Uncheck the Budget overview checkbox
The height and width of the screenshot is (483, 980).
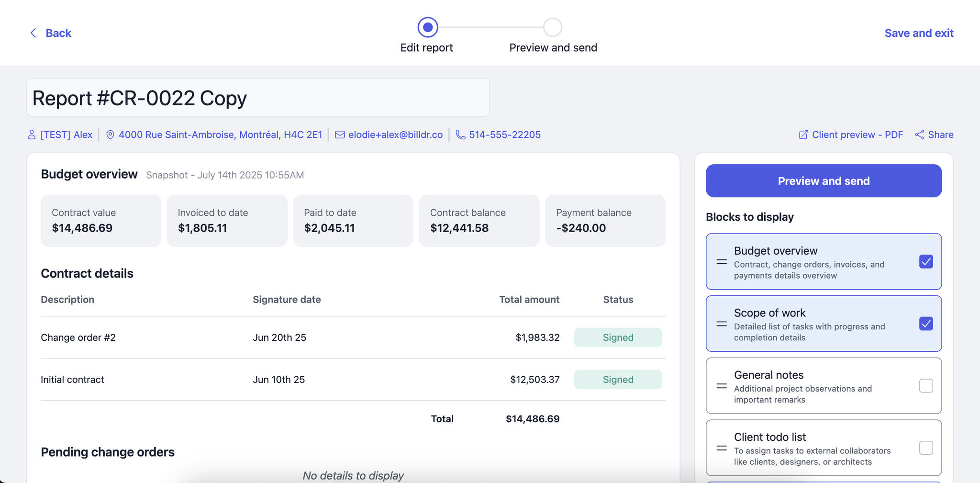click(926, 262)
